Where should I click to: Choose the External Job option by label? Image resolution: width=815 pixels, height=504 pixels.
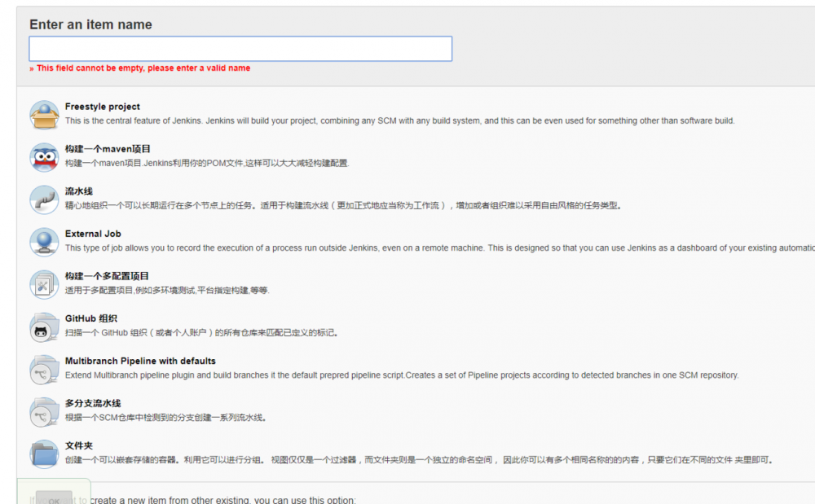coord(90,234)
